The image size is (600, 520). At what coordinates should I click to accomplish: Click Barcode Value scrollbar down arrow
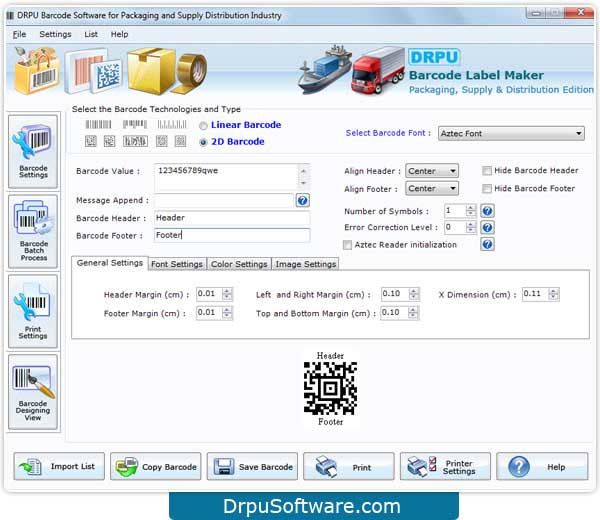(x=303, y=184)
